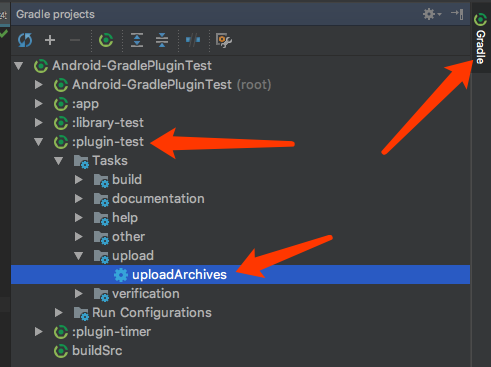Click the build group label
The height and width of the screenshot is (367, 491).
(127, 180)
